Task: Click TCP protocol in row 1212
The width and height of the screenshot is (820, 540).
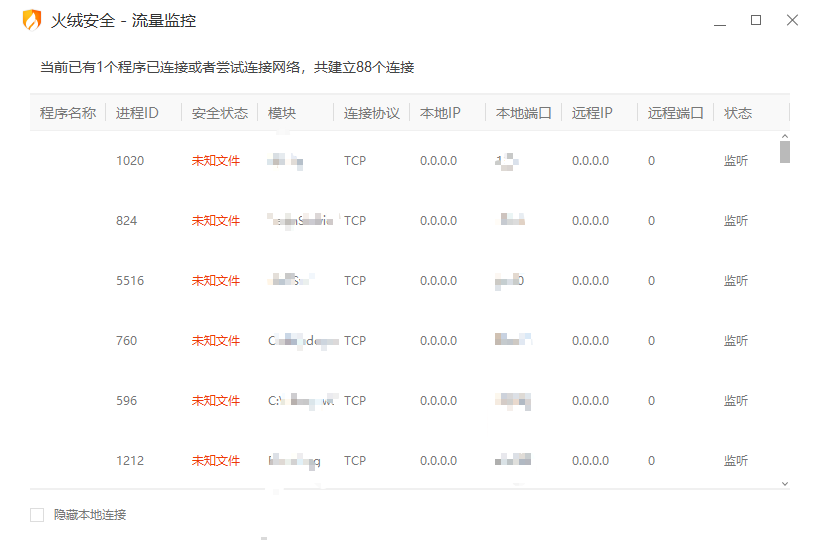Action: [x=355, y=461]
